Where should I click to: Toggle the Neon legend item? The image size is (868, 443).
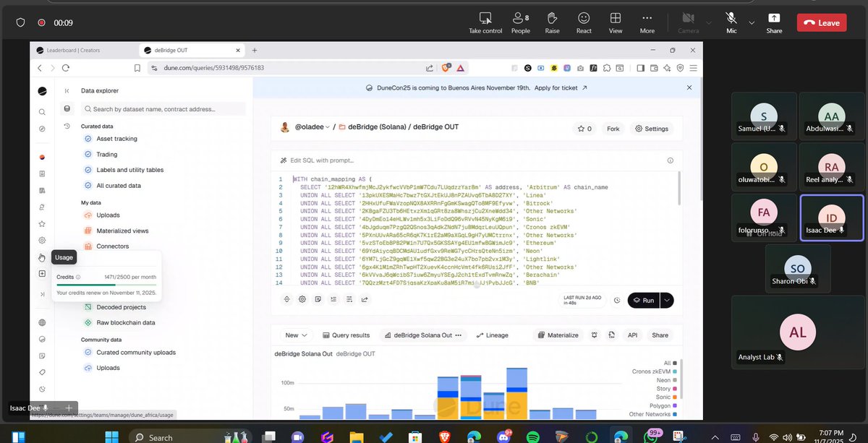(666, 380)
